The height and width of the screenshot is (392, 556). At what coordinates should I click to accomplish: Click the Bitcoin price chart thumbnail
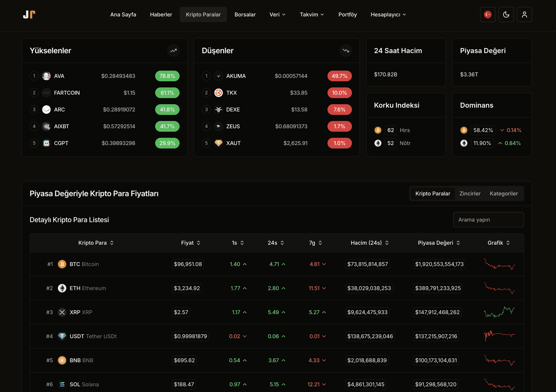pyautogui.click(x=499, y=264)
